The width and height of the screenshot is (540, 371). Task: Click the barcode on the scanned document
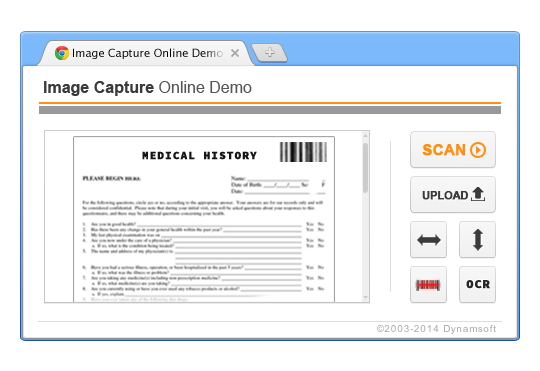tap(303, 152)
